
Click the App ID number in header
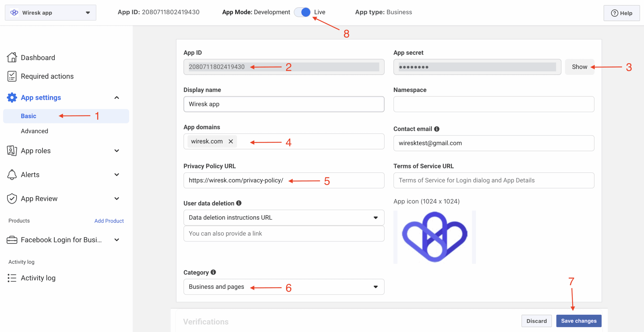[x=171, y=12]
